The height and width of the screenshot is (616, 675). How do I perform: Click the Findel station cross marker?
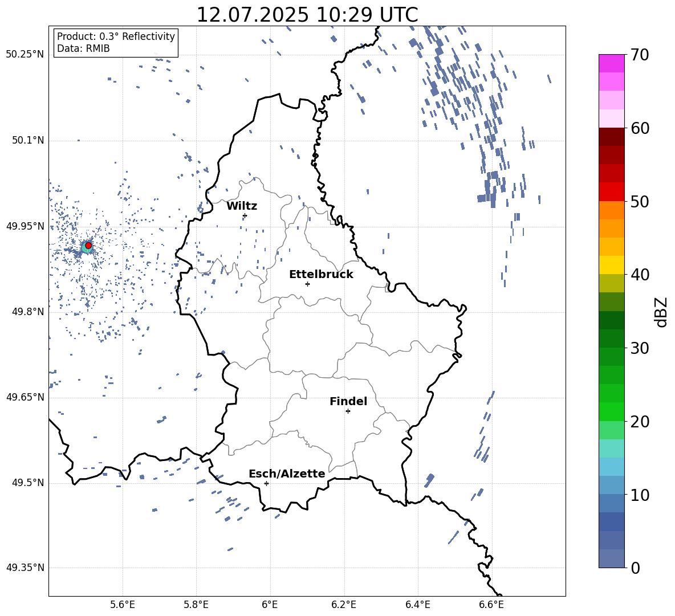coord(348,411)
